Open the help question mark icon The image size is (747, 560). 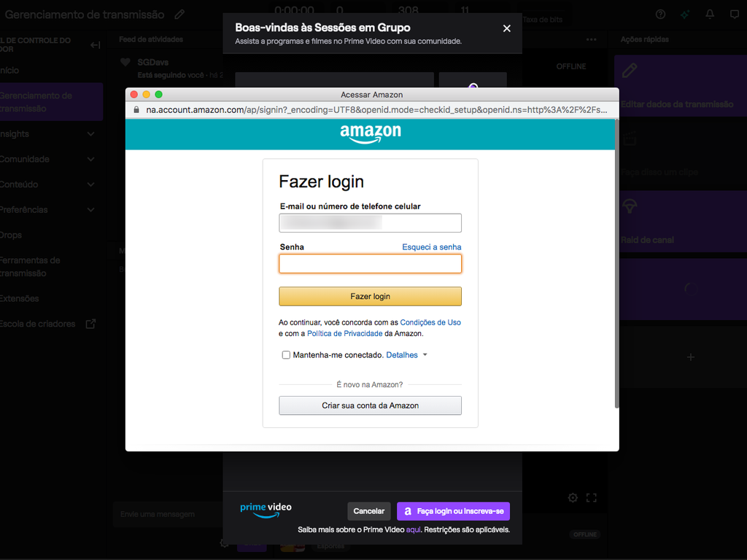coord(660,15)
